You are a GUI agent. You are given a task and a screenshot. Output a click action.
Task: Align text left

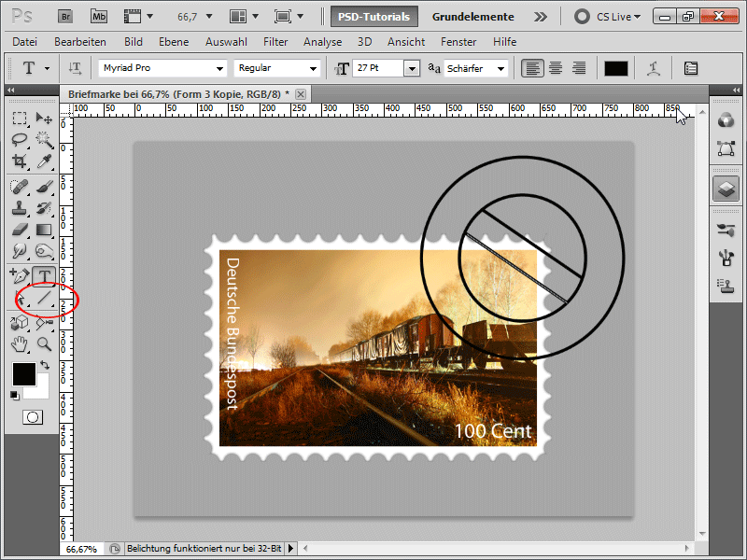point(531,68)
